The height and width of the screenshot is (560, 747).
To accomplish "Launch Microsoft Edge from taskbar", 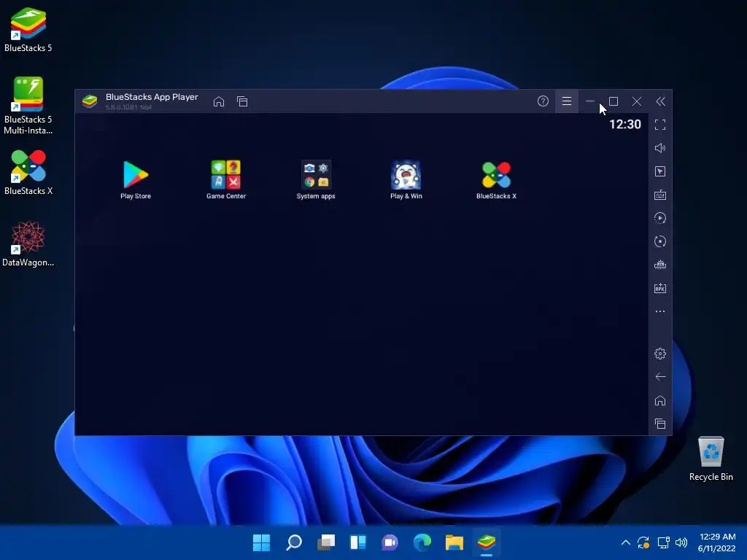I will [422, 542].
